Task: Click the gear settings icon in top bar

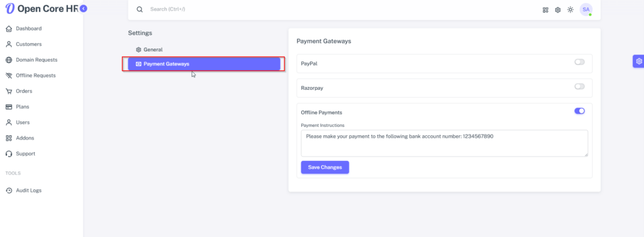Action: [x=558, y=10]
